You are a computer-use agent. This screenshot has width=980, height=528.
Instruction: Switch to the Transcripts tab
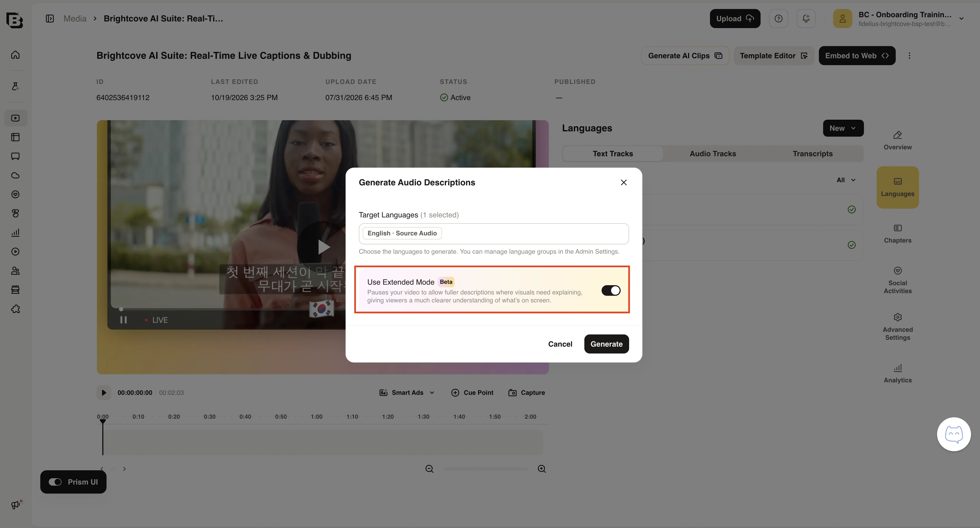click(813, 154)
